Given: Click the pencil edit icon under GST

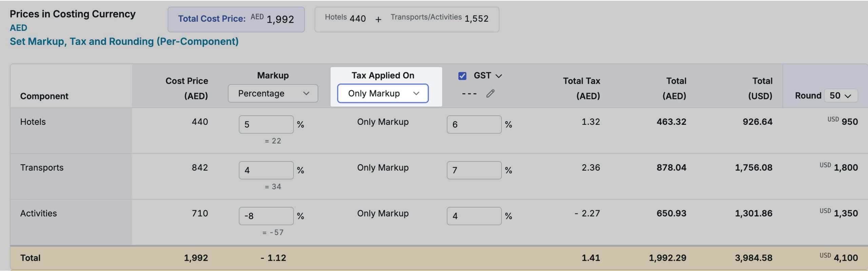Looking at the screenshot, I should coord(490,94).
